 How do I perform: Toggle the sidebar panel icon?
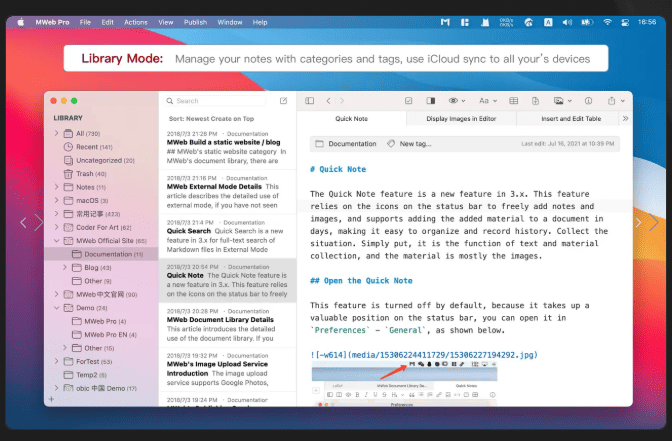click(309, 101)
